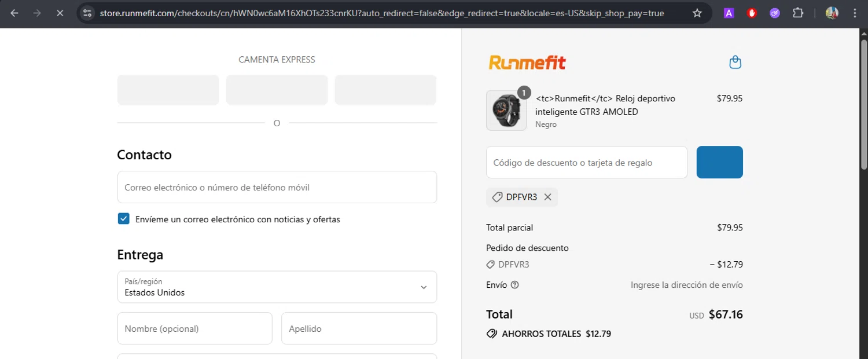Click the DPFVR3 discount tag chip
This screenshot has height=359, width=868.
pos(522,197)
